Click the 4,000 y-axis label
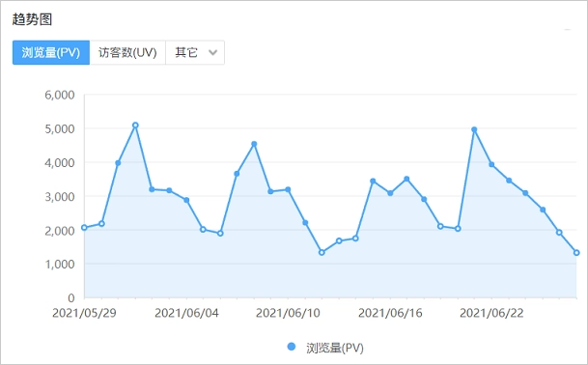The image size is (588, 365). (x=60, y=163)
